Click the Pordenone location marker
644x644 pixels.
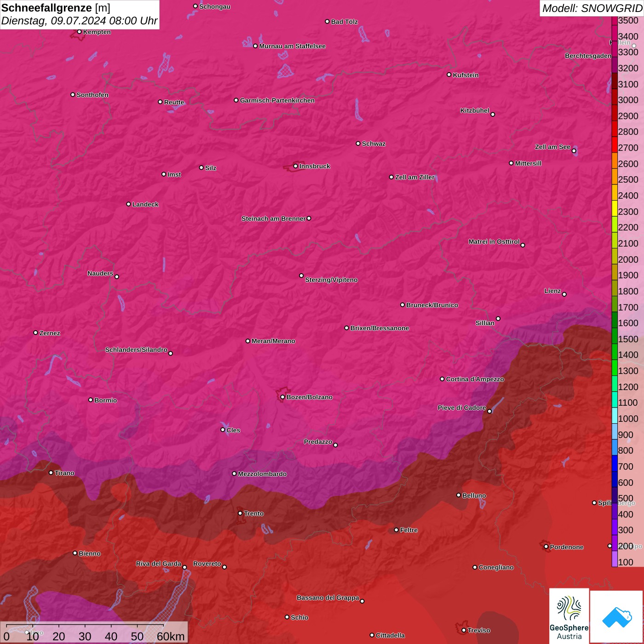tap(546, 546)
